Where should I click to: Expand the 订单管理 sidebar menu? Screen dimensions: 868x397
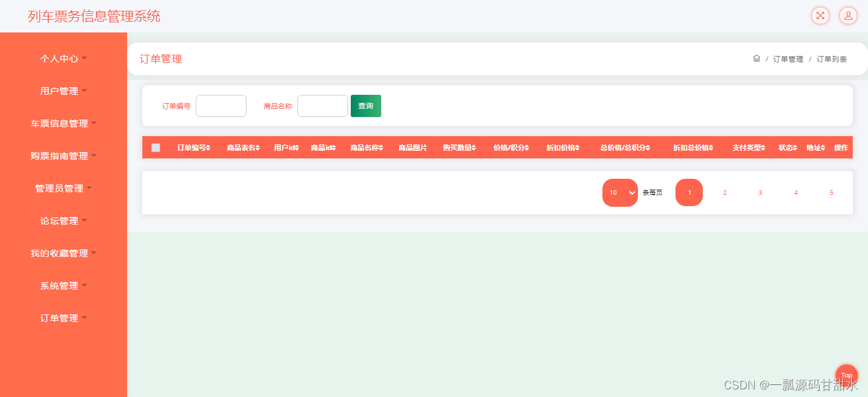(x=64, y=318)
